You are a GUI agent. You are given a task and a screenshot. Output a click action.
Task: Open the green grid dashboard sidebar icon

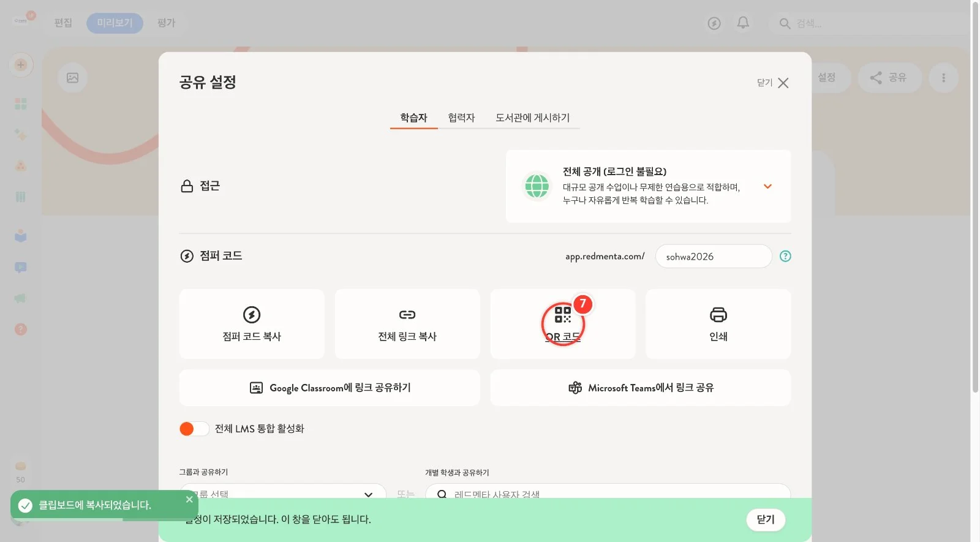tap(21, 104)
